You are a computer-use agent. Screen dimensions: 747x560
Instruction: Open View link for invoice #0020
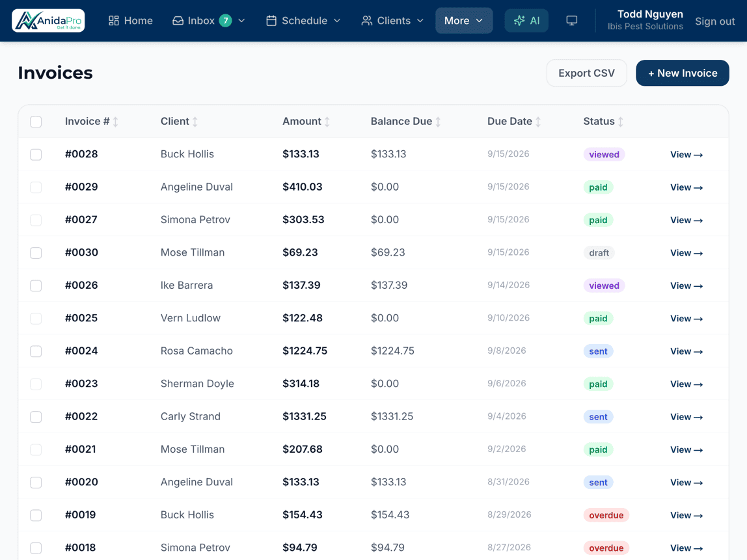coord(686,483)
